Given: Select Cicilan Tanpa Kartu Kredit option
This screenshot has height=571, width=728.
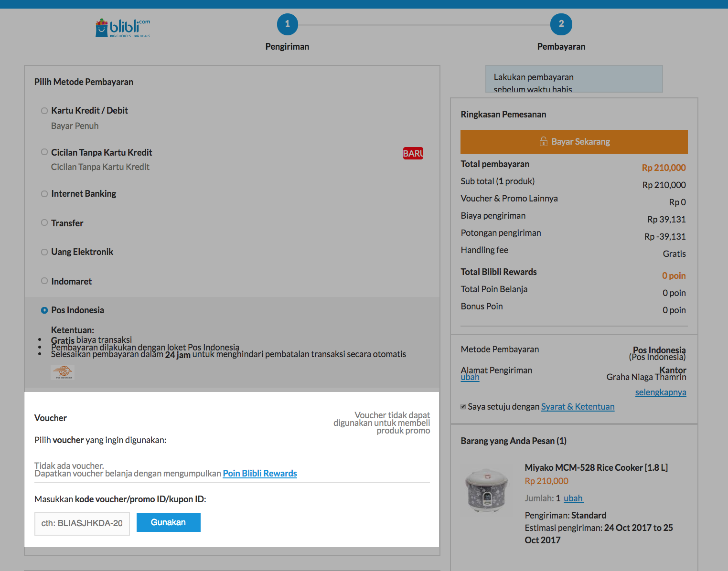Looking at the screenshot, I should 44,152.
